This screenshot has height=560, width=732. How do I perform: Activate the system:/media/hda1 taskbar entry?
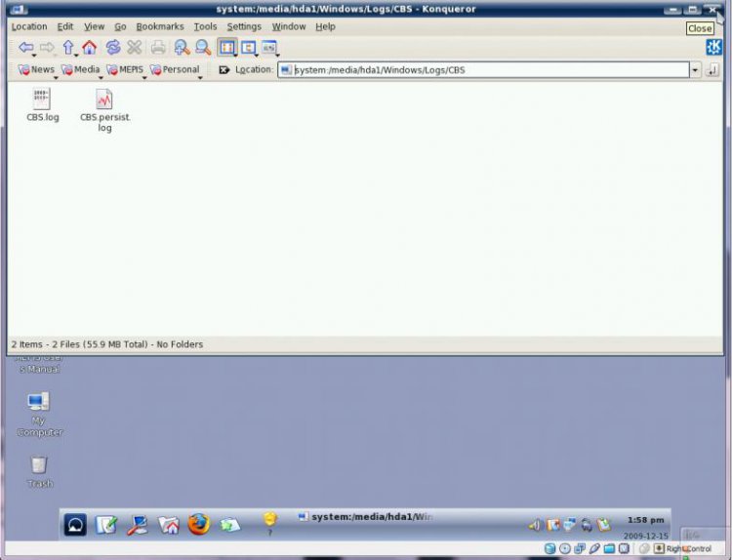tap(366, 517)
